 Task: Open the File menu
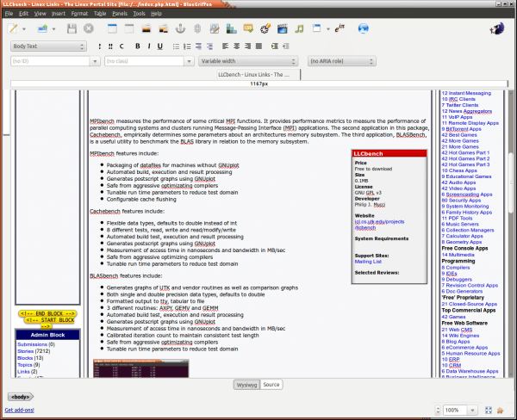click(x=9, y=14)
